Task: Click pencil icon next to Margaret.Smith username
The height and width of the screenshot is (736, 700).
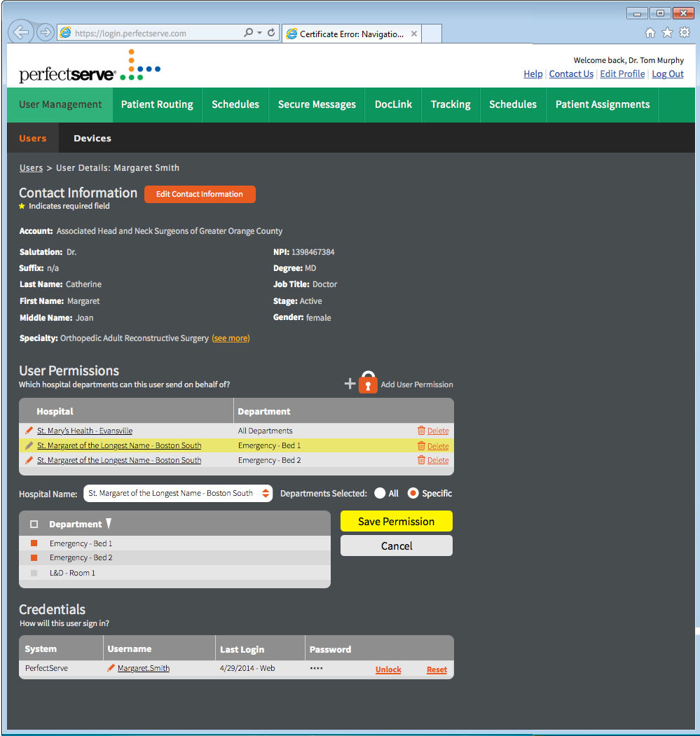Action: coord(111,668)
